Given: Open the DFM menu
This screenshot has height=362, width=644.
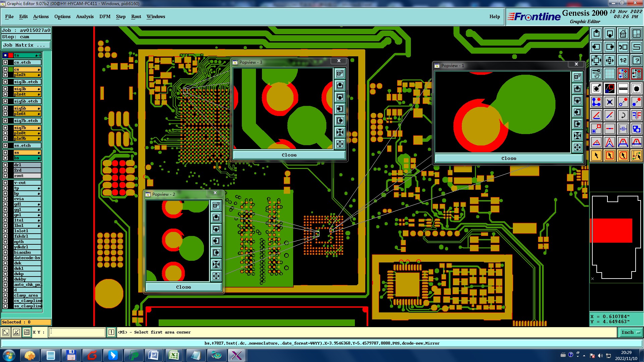Looking at the screenshot, I should pos(105,16).
